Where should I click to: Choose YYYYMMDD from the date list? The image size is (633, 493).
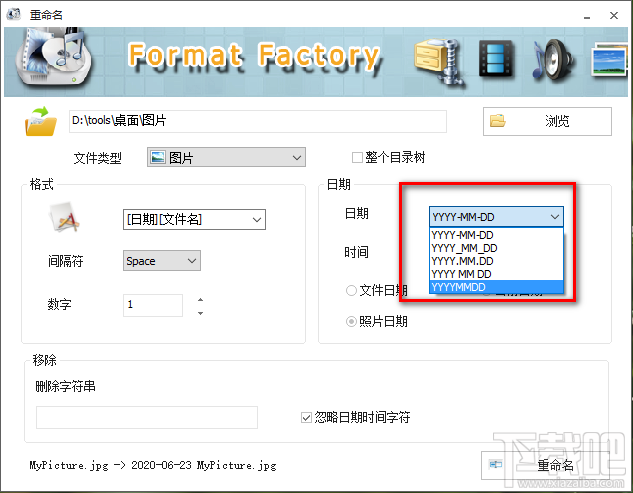(x=496, y=287)
